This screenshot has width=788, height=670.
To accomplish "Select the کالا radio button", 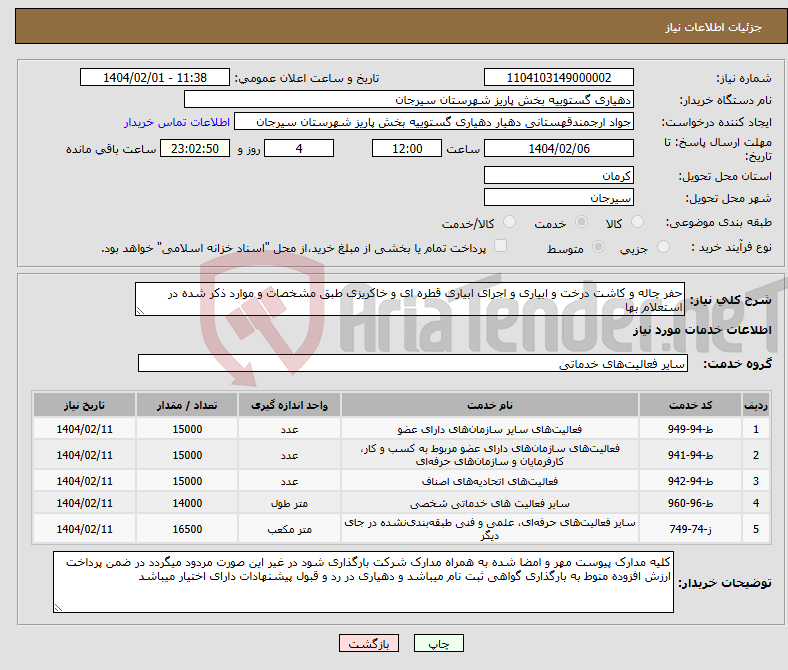I will pos(637,222).
